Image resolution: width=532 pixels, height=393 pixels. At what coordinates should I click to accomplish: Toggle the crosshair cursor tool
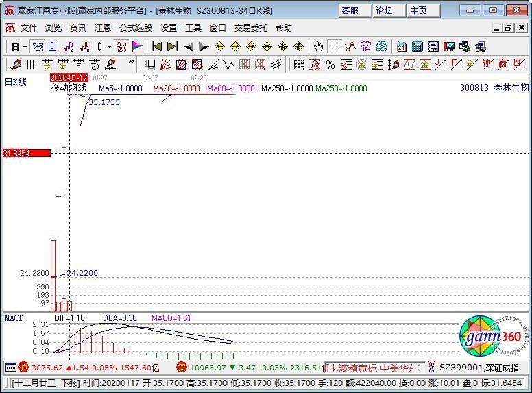pyautogui.click(x=335, y=47)
